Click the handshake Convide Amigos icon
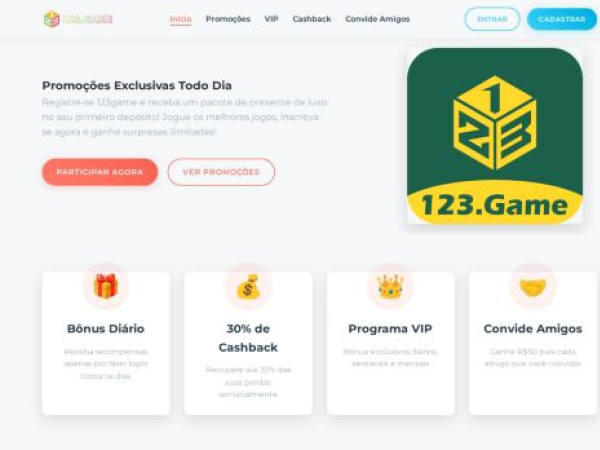The height and width of the screenshot is (450, 600). (533, 287)
